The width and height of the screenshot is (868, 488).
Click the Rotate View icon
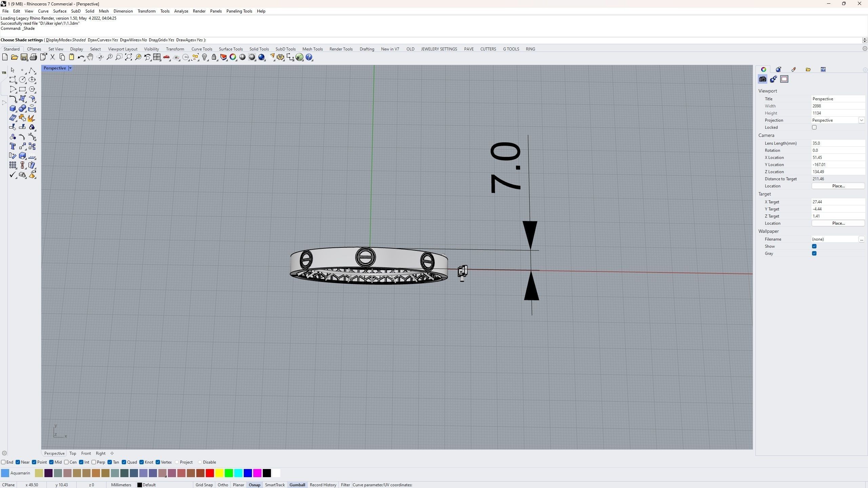100,57
